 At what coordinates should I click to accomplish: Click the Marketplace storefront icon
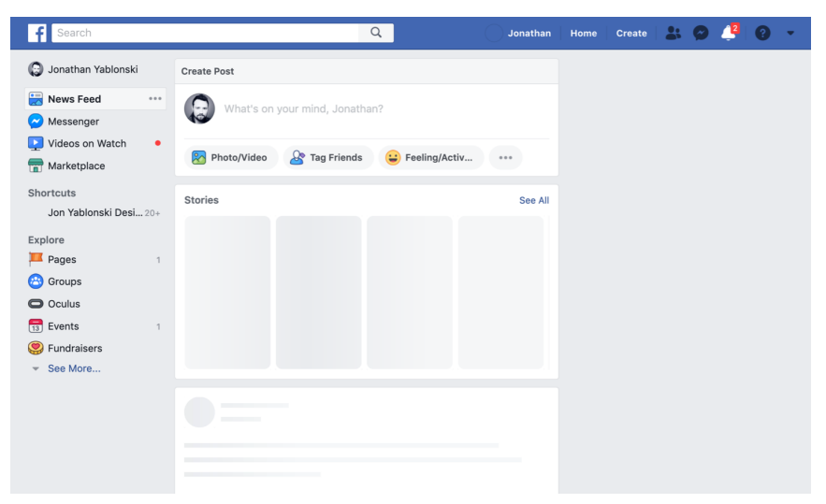[x=36, y=166]
